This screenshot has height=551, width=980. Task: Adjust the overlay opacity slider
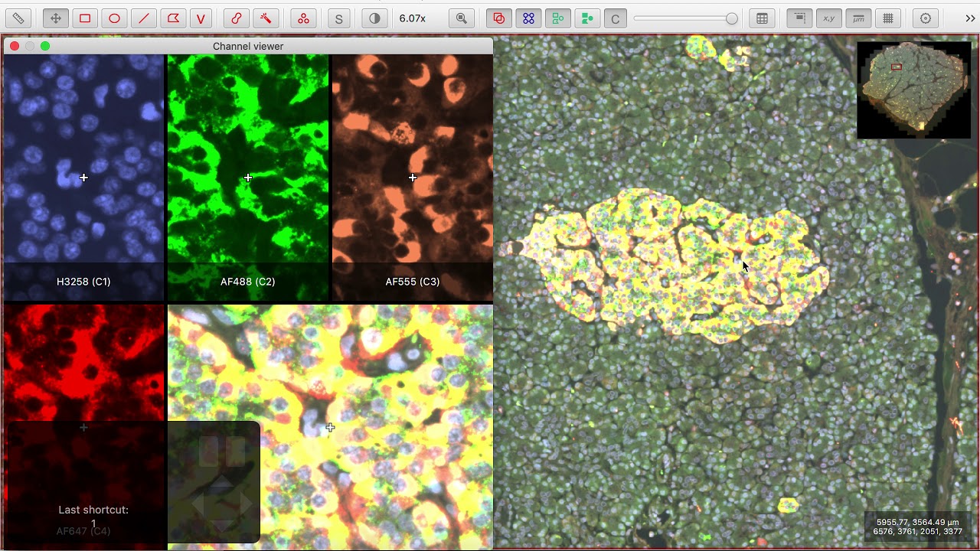pos(685,18)
